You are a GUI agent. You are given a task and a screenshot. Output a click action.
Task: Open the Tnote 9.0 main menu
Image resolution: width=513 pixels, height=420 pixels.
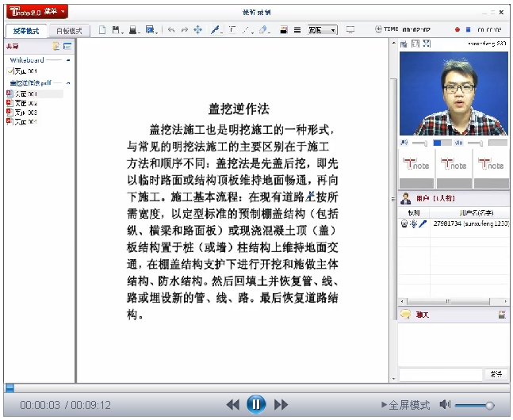pos(36,12)
